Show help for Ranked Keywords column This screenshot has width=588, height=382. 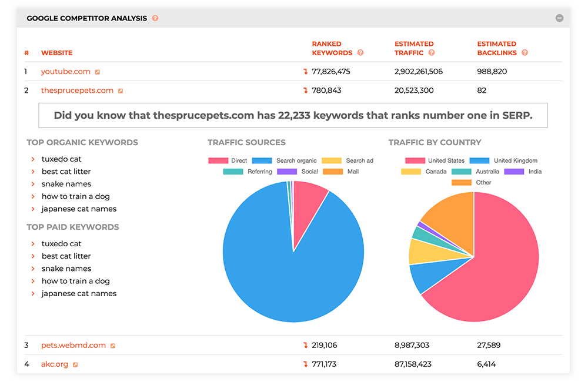pos(360,52)
